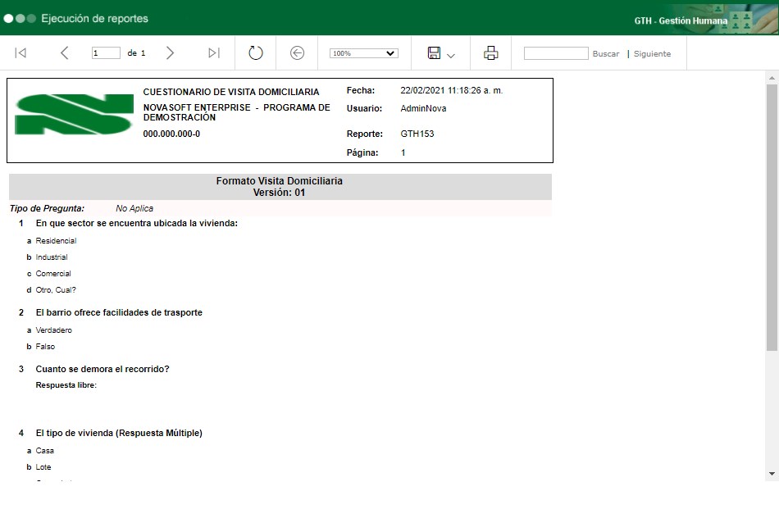Click the back to parent report arrow
The height and width of the screenshot is (532, 779).
(298, 53)
